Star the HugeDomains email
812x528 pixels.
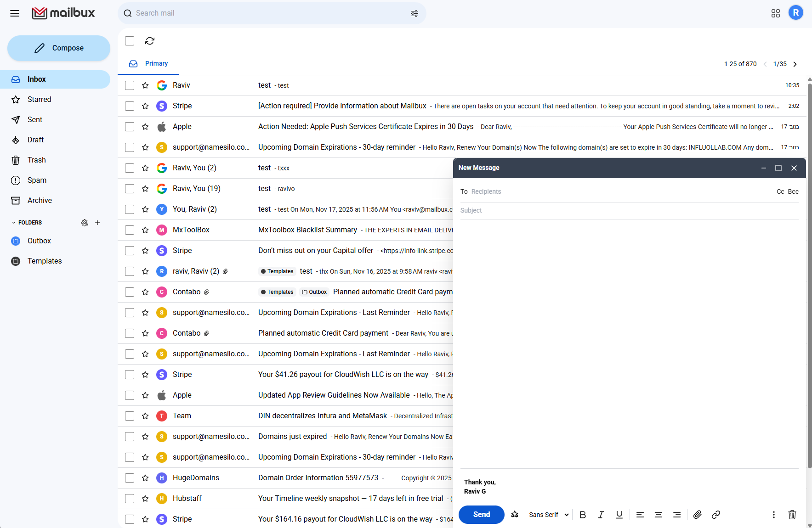click(145, 478)
